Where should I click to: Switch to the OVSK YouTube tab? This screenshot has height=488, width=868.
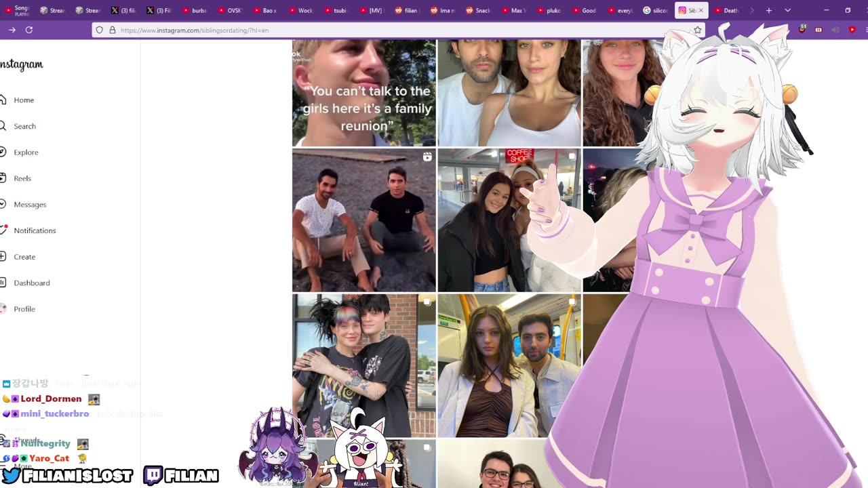click(x=230, y=10)
